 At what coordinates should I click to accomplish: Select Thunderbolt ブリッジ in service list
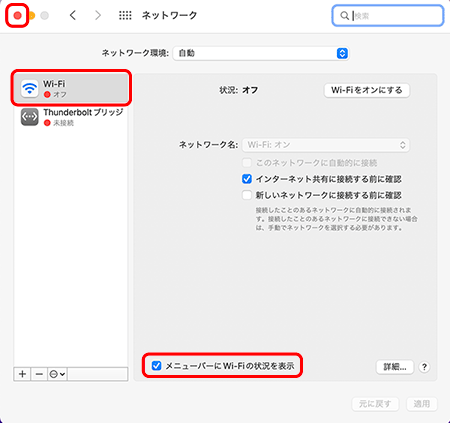(x=71, y=117)
